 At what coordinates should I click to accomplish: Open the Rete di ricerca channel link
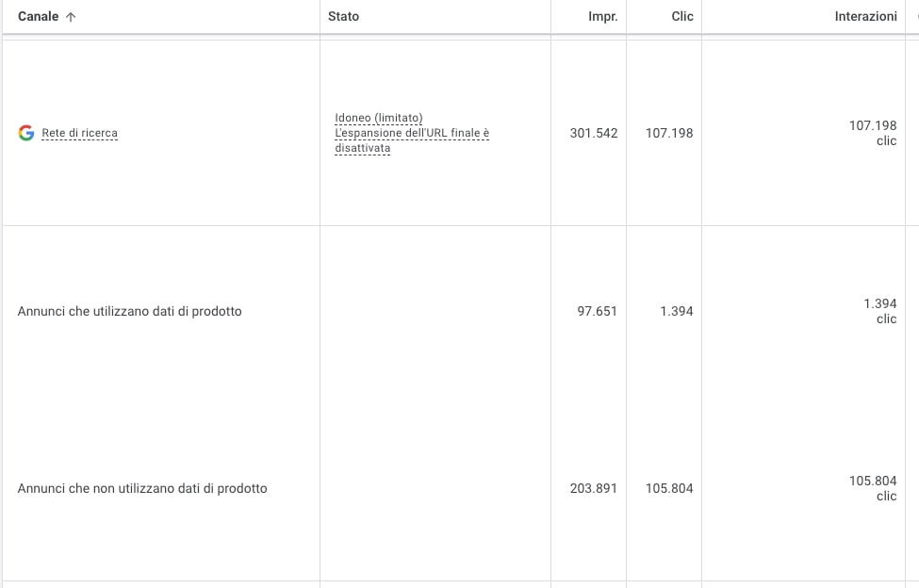80,133
